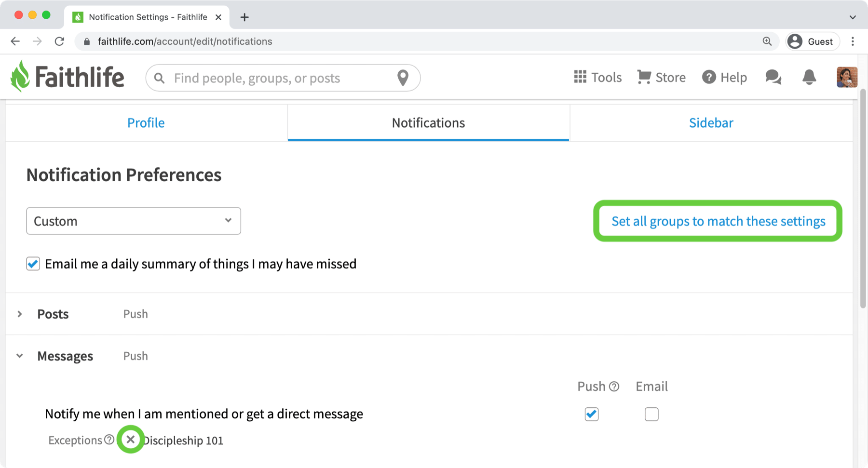Click the Push help question icon
The width and height of the screenshot is (868, 468).
coord(614,387)
